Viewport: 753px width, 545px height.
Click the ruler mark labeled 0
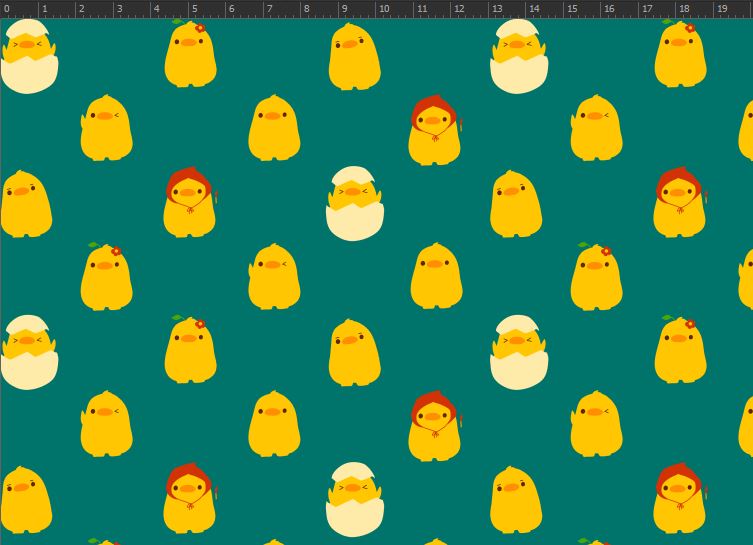6,9
